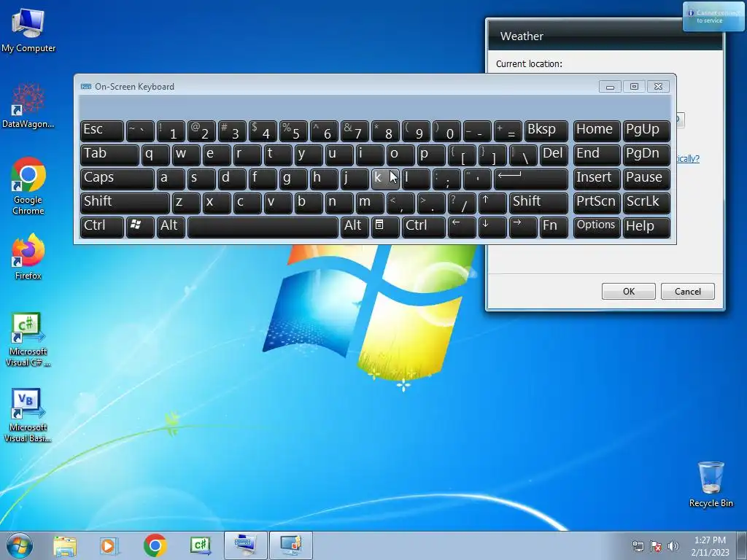Image resolution: width=747 pixels, height=560 pixels.
Task: Click the m key
Action: coord(370,203)
